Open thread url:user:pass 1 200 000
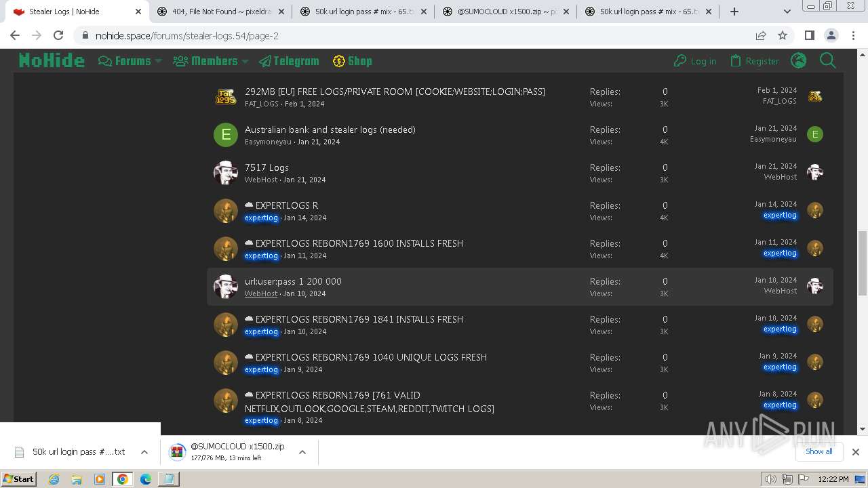Screen dimensions: 868x488 (293, 281)
